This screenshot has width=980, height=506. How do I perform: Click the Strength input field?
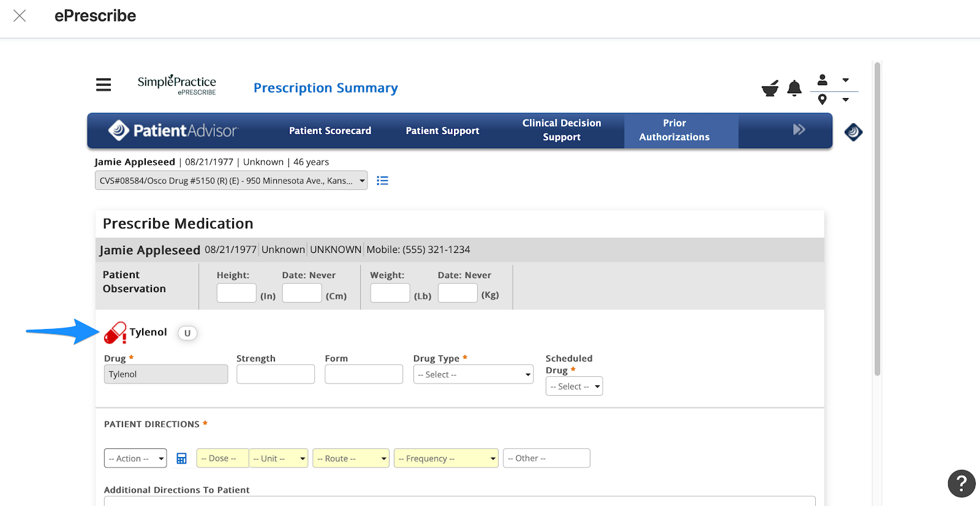click(276, 374)
